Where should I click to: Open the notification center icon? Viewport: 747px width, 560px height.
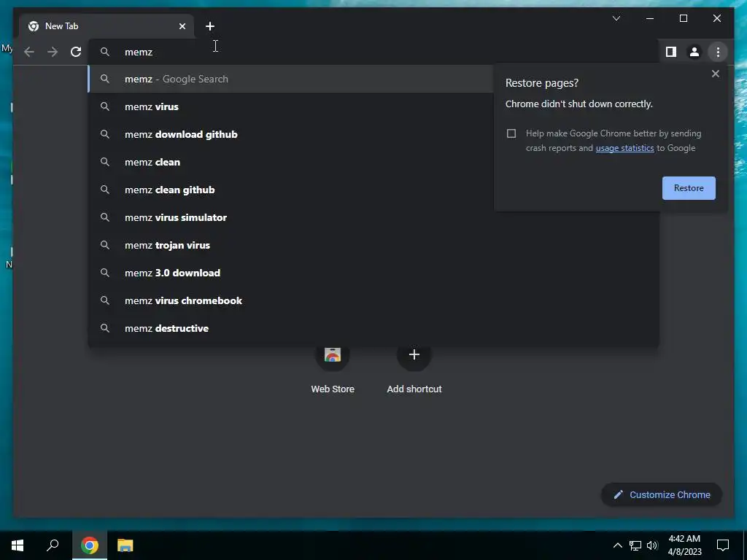coord(723,545)
